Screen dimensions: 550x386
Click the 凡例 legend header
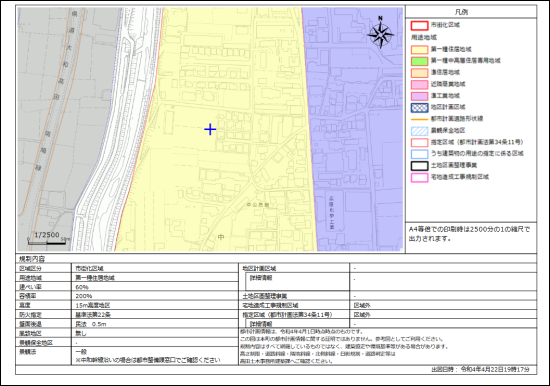[461, 12]
